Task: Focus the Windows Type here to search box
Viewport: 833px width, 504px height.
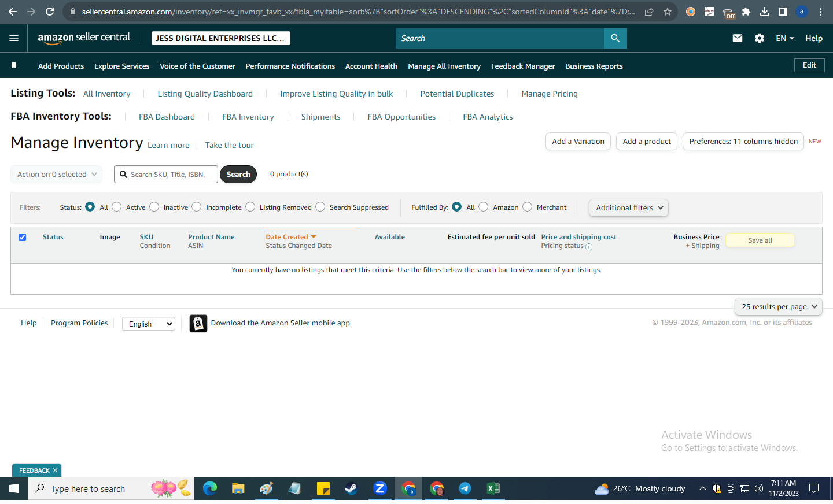Action: coord(111,489)
